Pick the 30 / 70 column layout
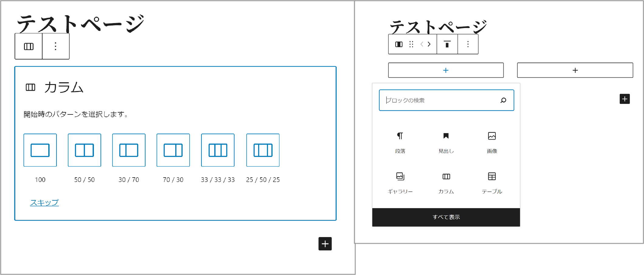This screenshot has width=644, height=275. 129,150
